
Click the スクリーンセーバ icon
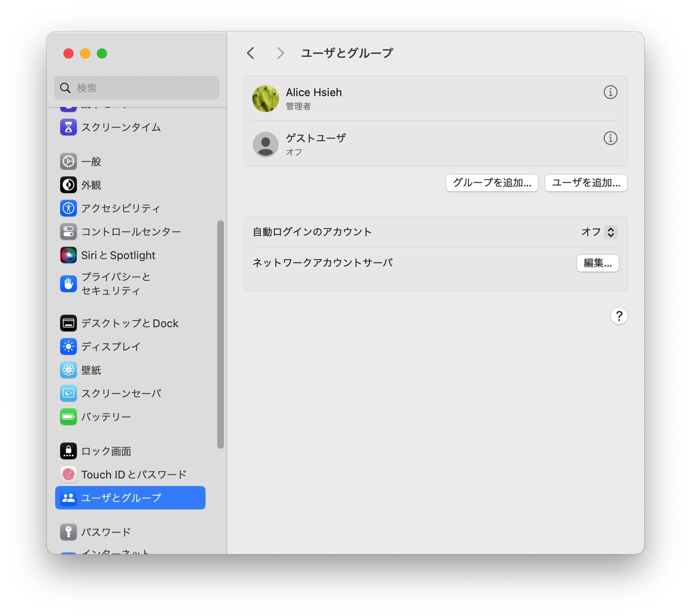[x=69, y=393]
